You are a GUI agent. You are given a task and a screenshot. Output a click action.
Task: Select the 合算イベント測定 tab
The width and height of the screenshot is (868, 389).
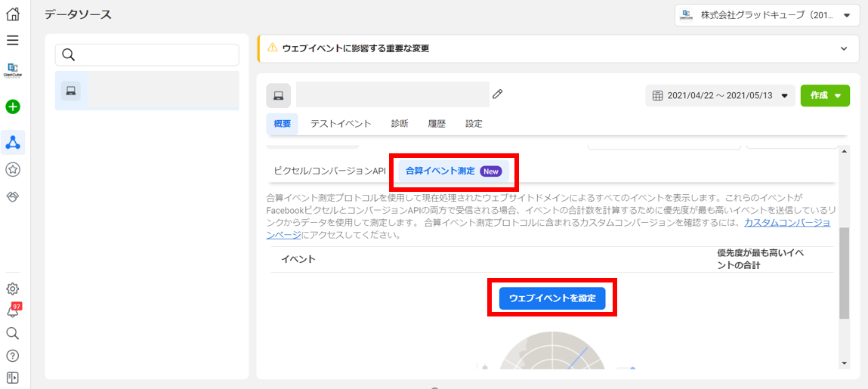point(453,171)
